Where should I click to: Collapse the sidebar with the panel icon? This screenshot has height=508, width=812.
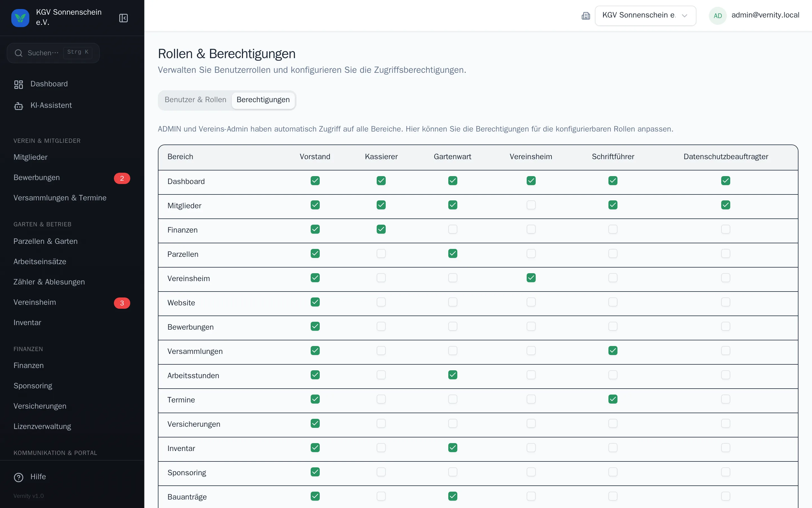123,18
